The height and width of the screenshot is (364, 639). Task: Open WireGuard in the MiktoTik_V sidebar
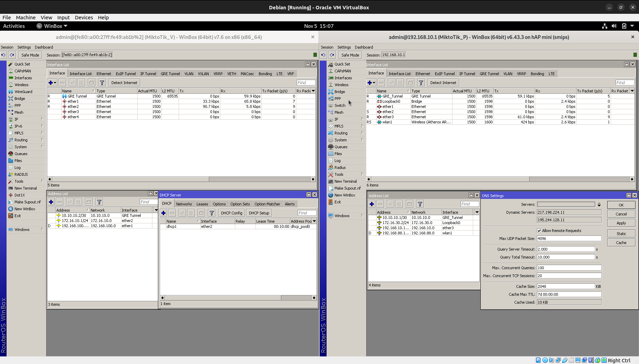[23, 92]
